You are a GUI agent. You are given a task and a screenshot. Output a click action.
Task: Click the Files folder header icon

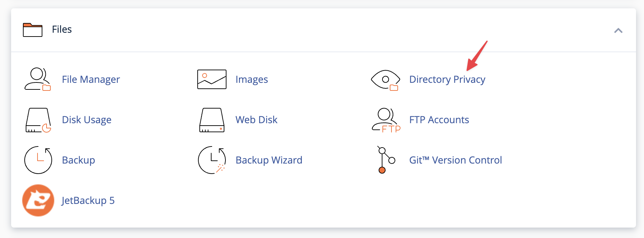pos(33,30)
